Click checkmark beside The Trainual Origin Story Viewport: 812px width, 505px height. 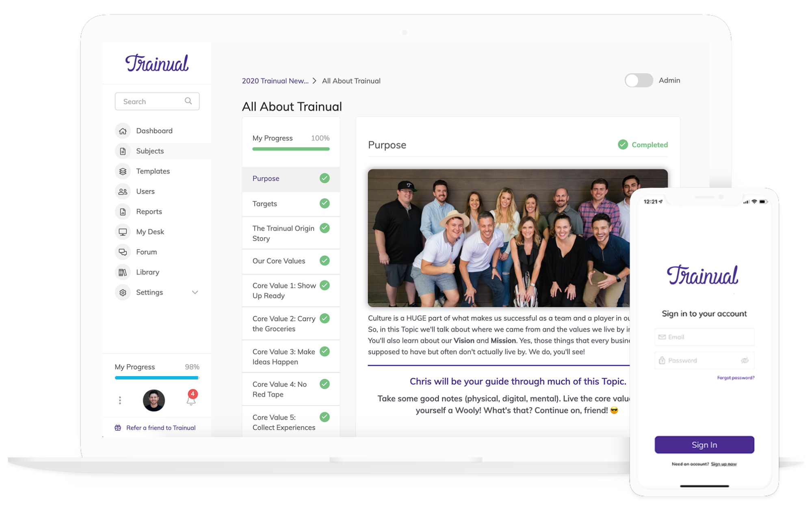point(325,228)
